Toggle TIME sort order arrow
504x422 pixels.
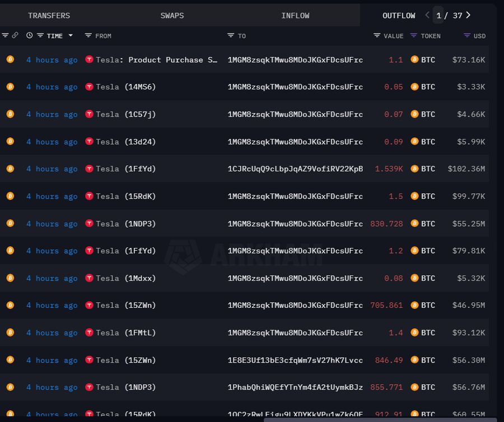71,35
